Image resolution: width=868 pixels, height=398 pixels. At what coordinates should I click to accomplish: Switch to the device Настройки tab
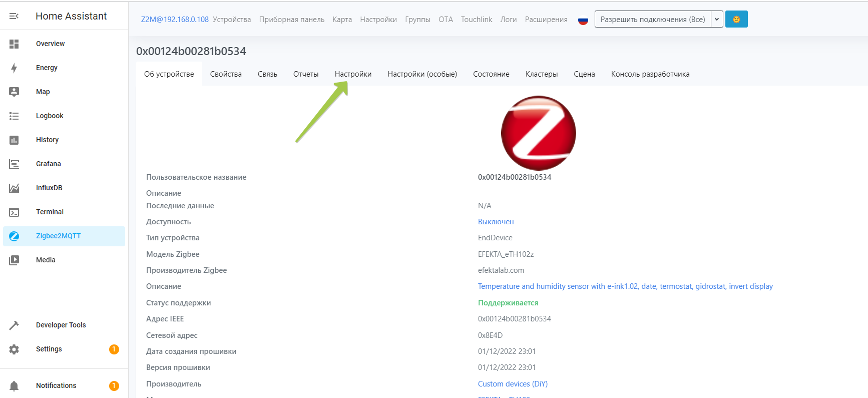[353, 74]
